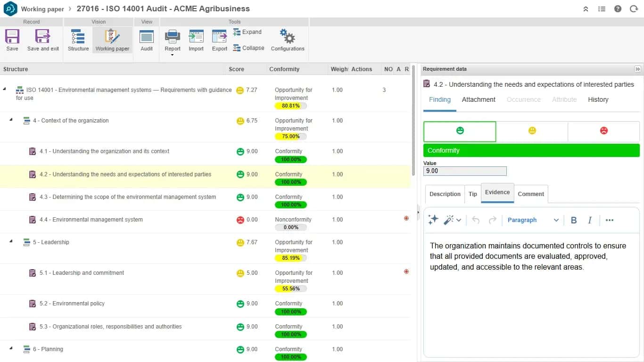644x362 pixels.
Task: Switch to the History tab
Action: [x=598, y=99]
